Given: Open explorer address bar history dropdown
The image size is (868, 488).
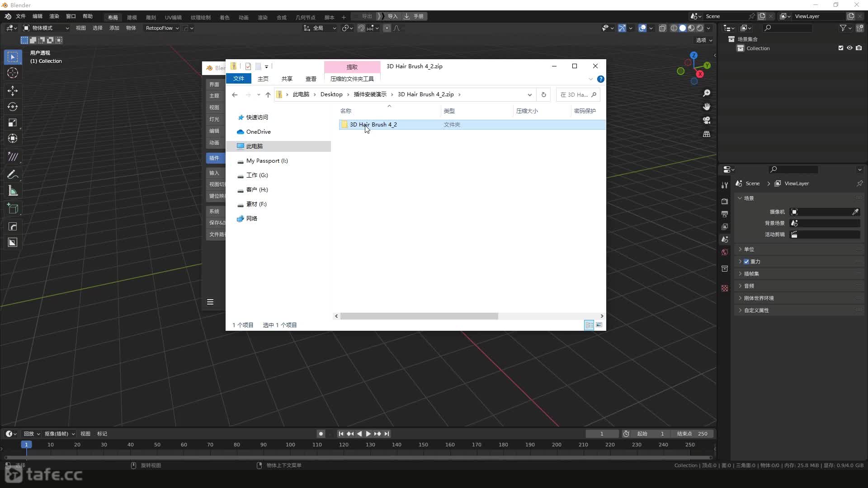Looking at the screenshot, I should (529, 94).
